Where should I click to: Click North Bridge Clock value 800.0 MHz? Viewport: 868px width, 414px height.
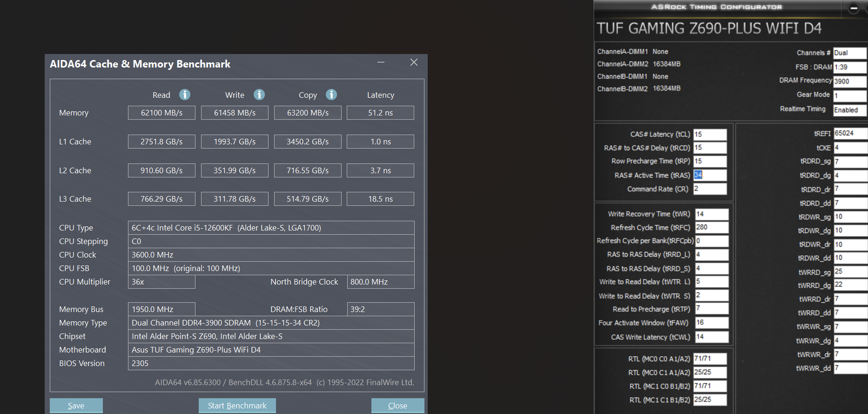tap(381, 282)
